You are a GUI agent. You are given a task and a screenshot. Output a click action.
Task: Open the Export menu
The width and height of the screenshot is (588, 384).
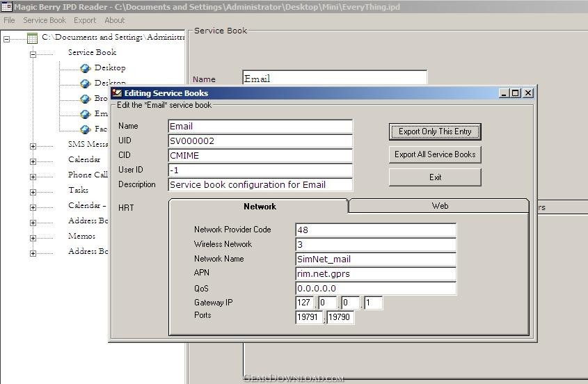coord(85,20)
